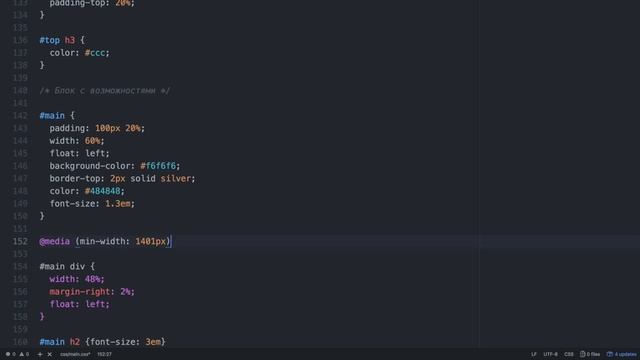This screenshot has height=360, width=640.
Task: Place cursor on the @media min-width line
Action: [104, 241]
